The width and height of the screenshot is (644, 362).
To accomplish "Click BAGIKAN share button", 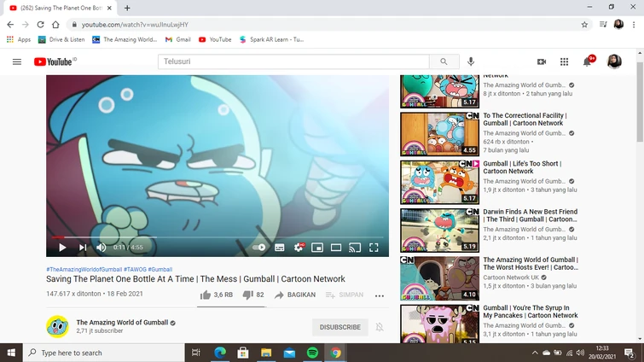I will (x=295, y=295).
